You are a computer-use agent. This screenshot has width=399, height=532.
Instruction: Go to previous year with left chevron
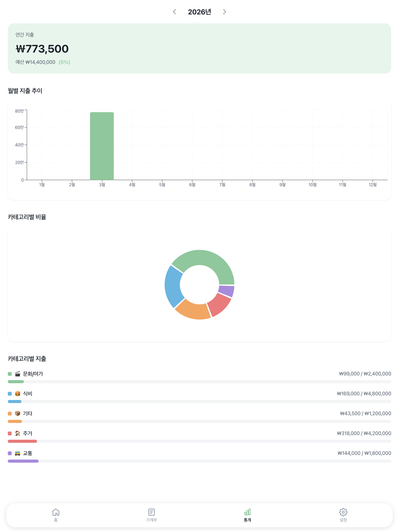[175, 12]
